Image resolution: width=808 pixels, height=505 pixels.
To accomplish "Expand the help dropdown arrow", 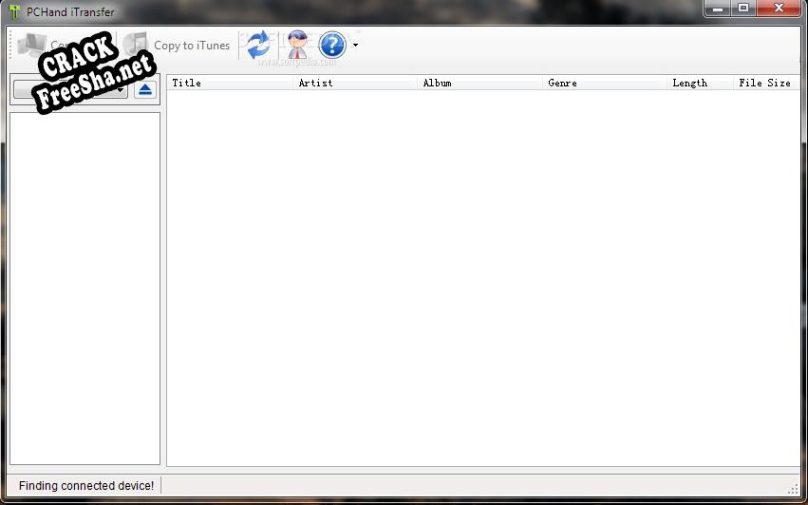I will pyautogui.click(x=355, y=46).
